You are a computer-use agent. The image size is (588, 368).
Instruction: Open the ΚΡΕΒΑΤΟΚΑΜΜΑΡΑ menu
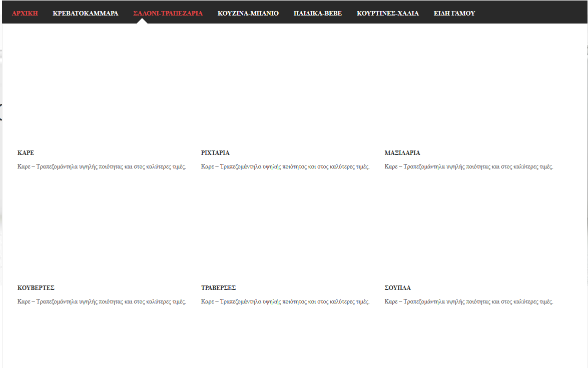86,13
